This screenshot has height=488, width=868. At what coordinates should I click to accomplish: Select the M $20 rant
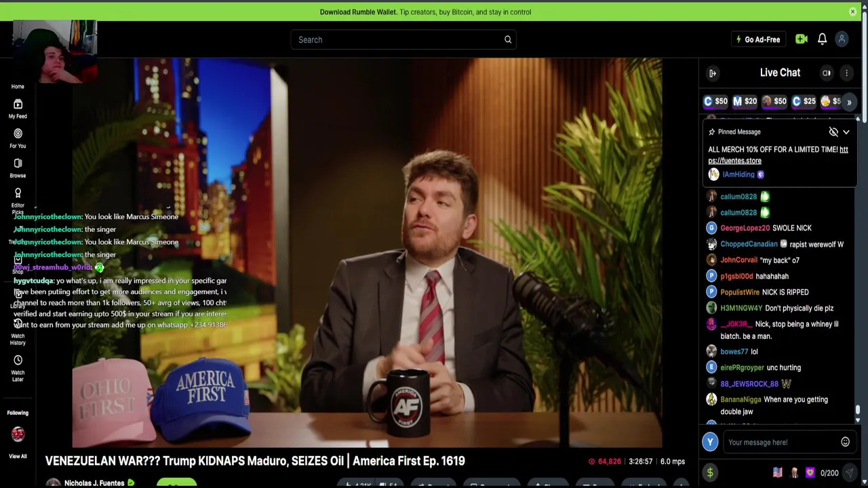point(745,102)
